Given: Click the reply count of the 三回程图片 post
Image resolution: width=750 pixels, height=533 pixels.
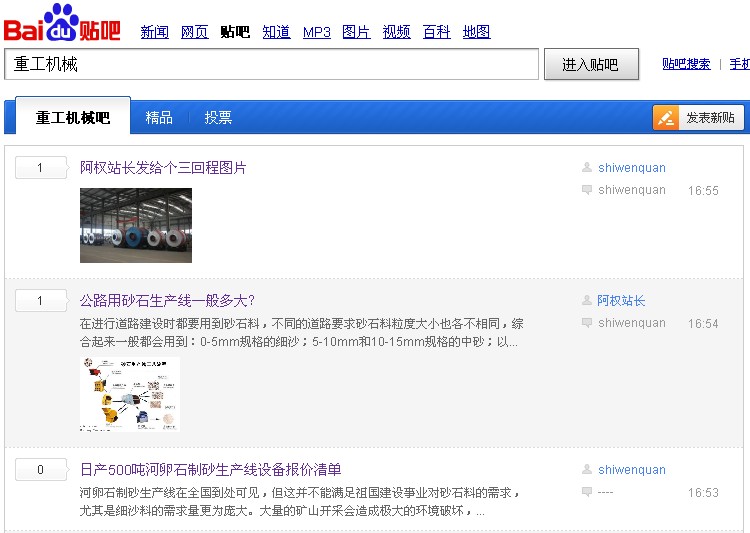Looking at the screenshot, I should point(41,167).
